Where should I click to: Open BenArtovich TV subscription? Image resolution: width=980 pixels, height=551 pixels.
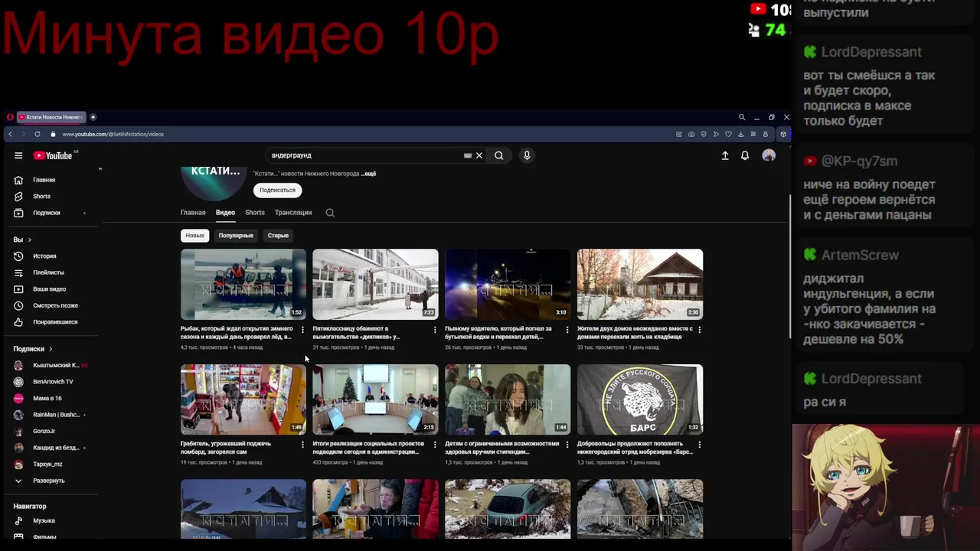pyautogui.click(x=54, y=382)
